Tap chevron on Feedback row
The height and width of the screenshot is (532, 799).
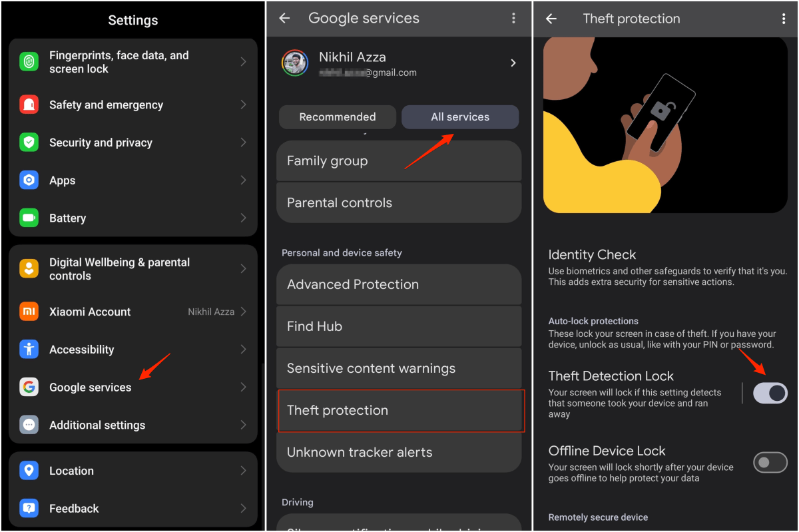click(x=244, y=509)
